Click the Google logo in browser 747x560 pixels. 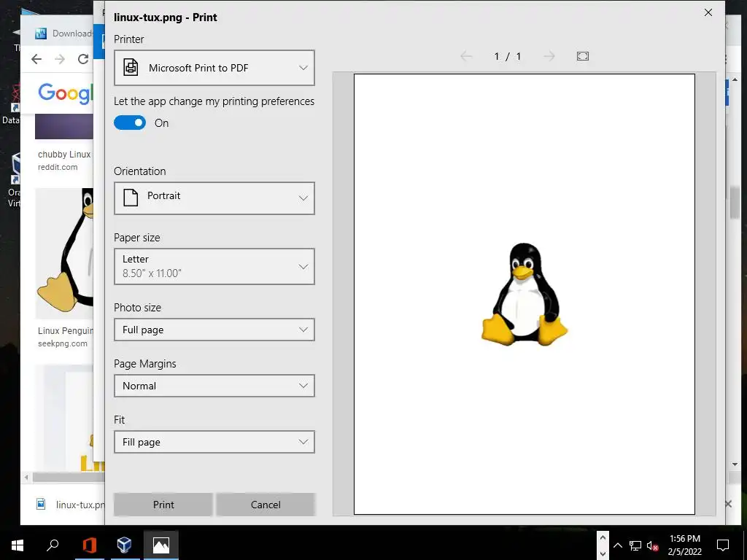65,94
